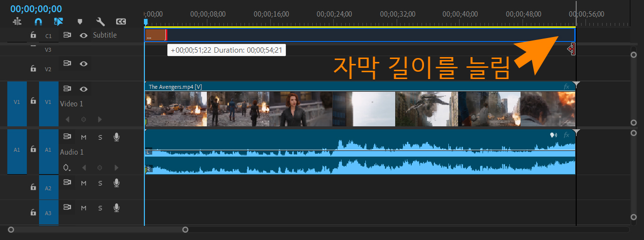Click the C1 track target button
The image size is (644, 240).
(x=48, y=36)
